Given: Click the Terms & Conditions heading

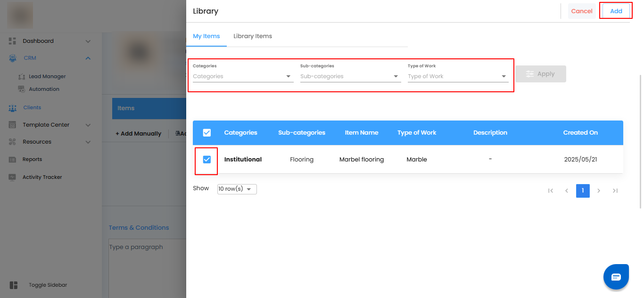Looking at the screenshot, I should click(x=139, y=227).
